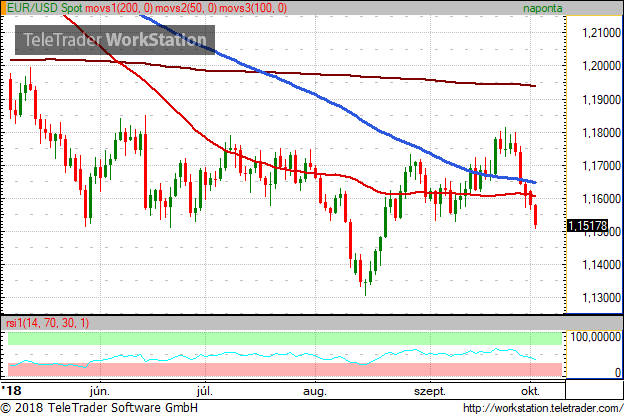Click the 1,20000 price axis value
Screen dimensions: 624x417
tap(601, 66)
